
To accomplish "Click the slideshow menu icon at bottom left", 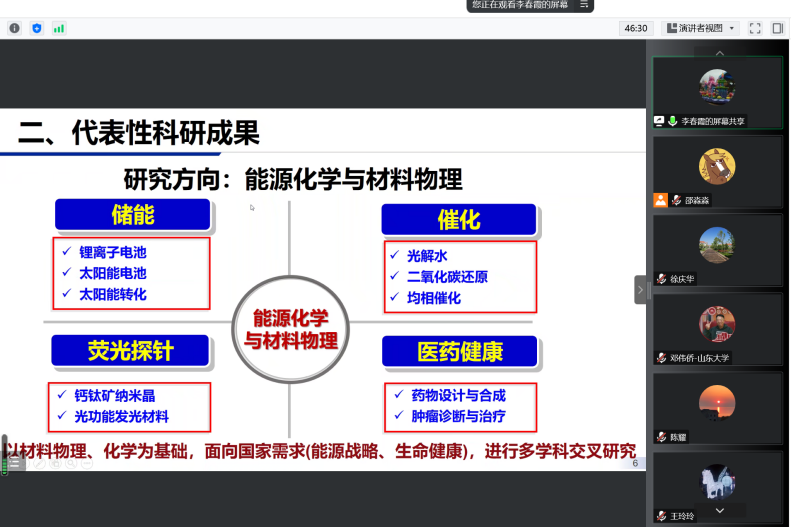I will (16, 464).
